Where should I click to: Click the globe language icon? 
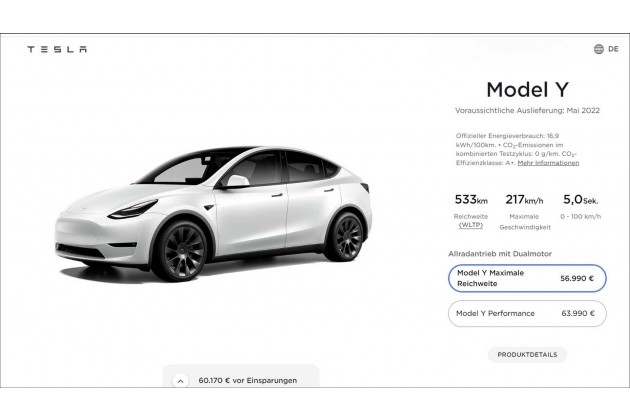(x=598, y=49)
